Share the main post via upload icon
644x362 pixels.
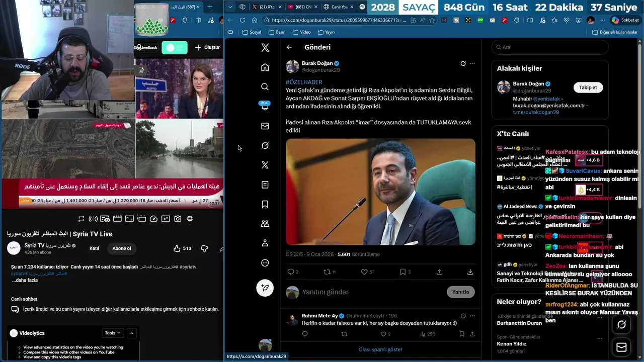pos(439,272)
